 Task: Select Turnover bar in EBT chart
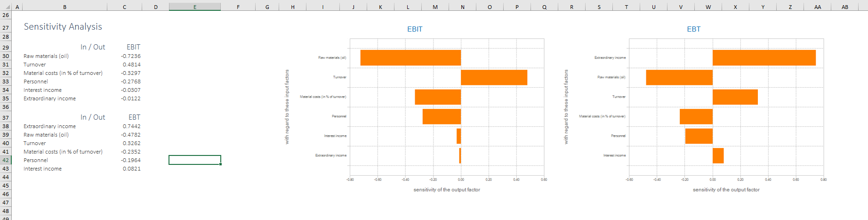click(x=735, y=97)
